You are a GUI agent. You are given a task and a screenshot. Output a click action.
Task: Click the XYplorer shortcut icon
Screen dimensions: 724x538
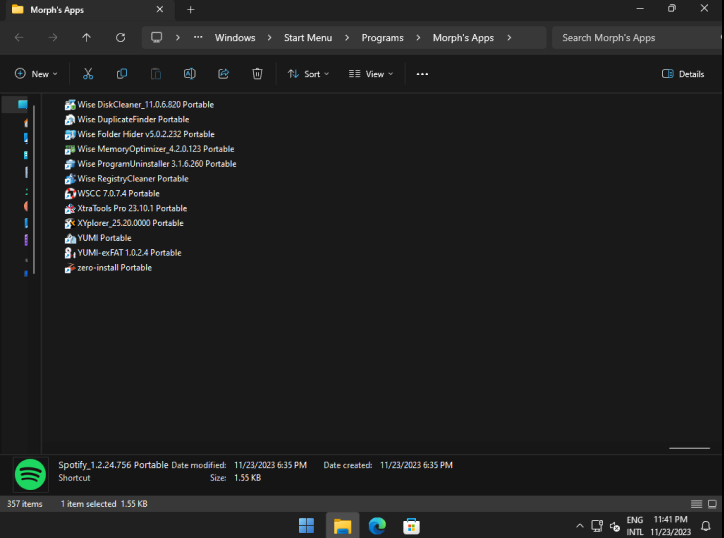70,223
